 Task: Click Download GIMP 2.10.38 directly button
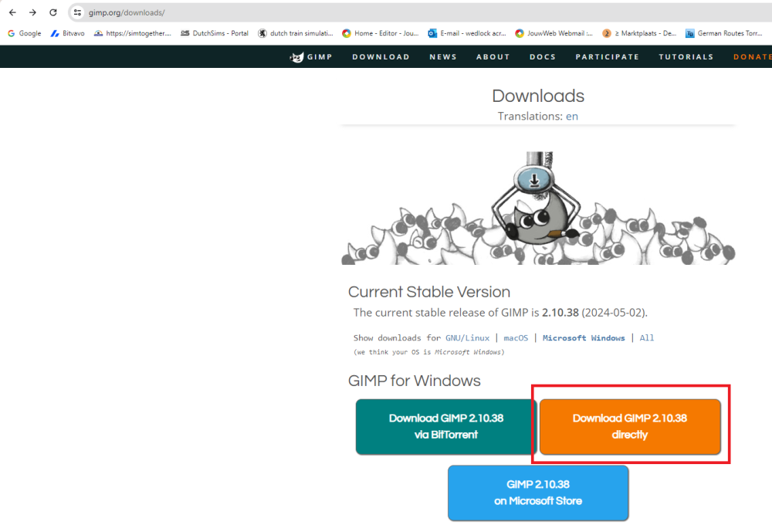click(629, 426)
